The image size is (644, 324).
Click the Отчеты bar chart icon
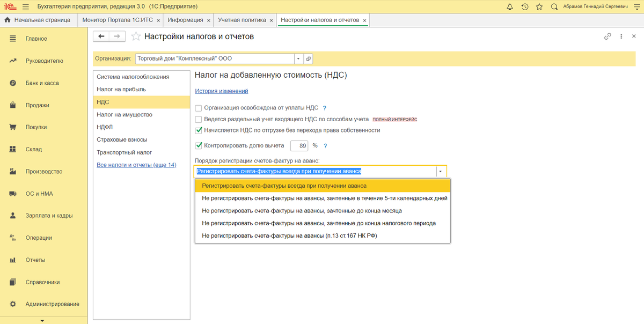(13, 260)
